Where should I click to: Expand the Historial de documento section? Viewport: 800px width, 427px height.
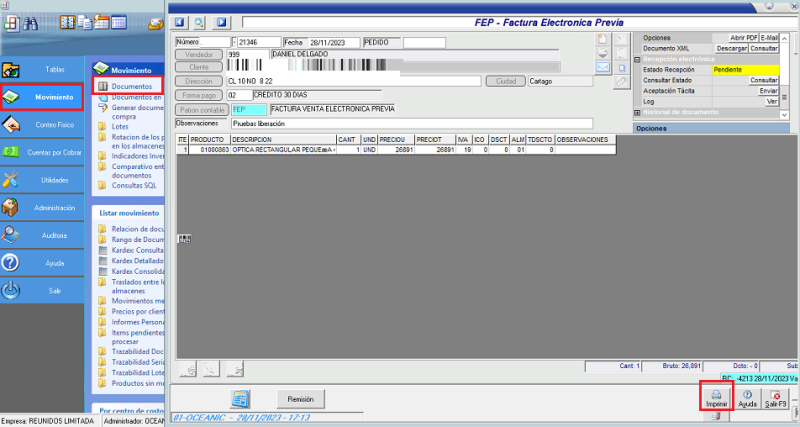coord(637,113)
